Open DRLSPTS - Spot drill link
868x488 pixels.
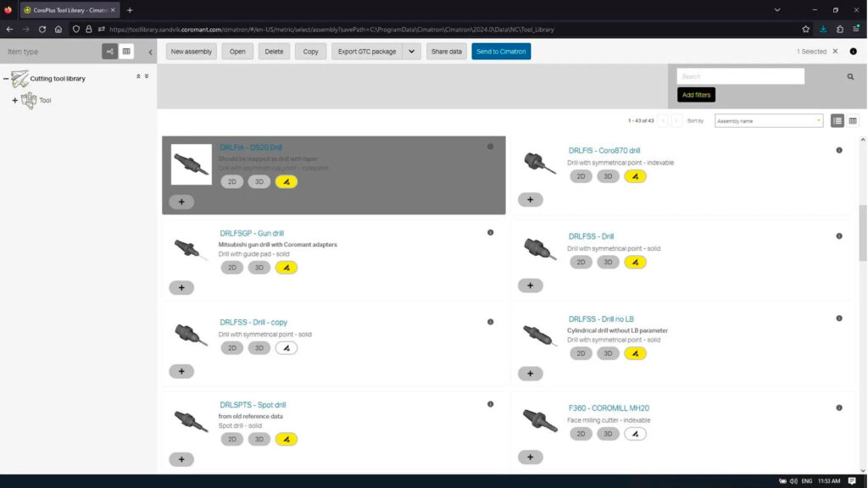pyautogui.click(x=253, y=405)
